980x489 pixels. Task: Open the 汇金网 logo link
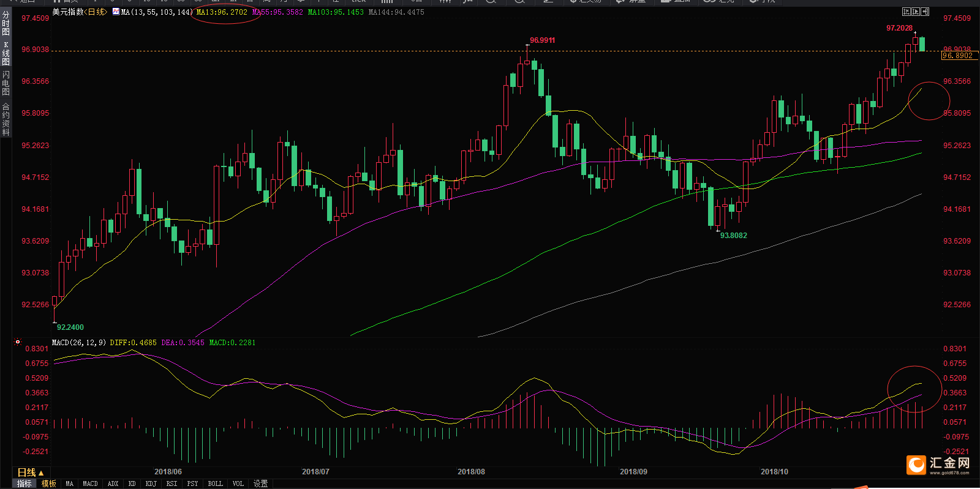coord(938,465)
